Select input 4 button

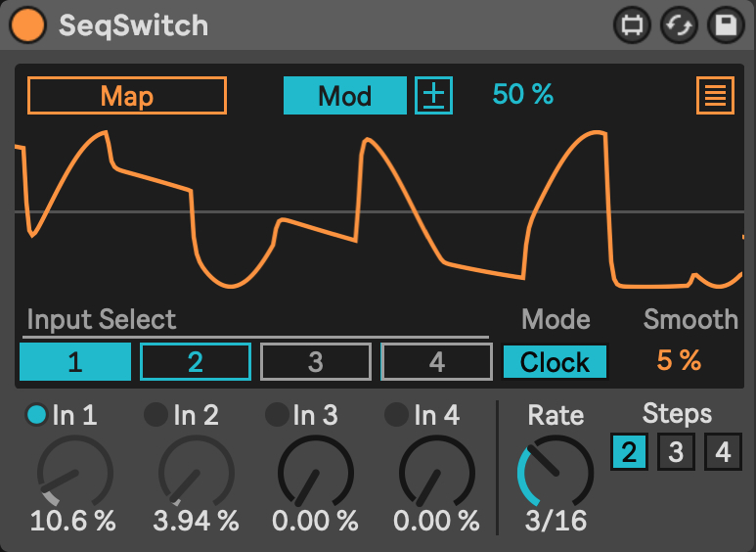436,362
